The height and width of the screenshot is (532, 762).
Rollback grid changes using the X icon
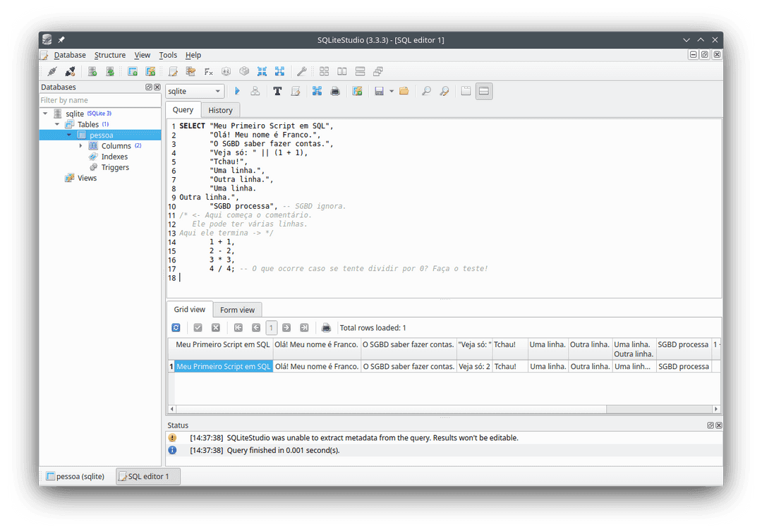[x=216, y=327]
